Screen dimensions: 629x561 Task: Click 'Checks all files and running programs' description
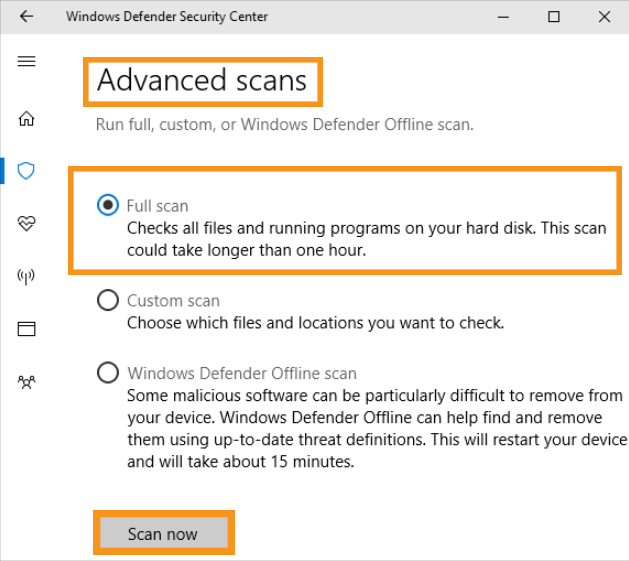[367, 239]
